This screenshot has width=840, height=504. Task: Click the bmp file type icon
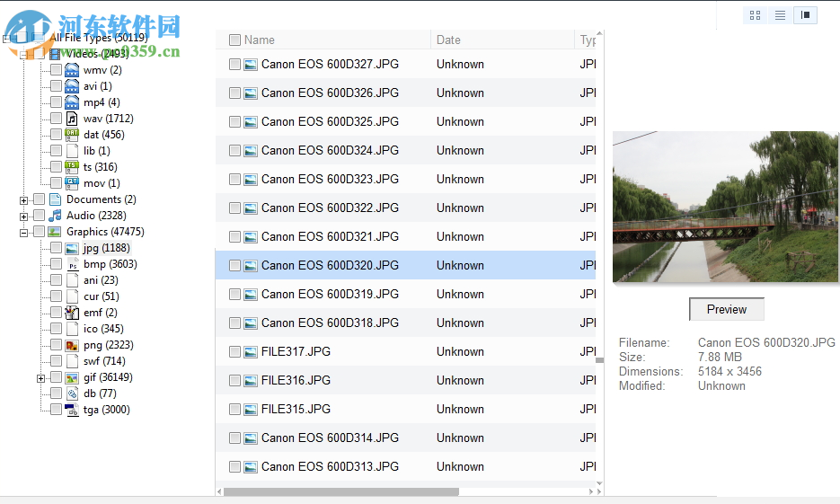tap(73, 264)
